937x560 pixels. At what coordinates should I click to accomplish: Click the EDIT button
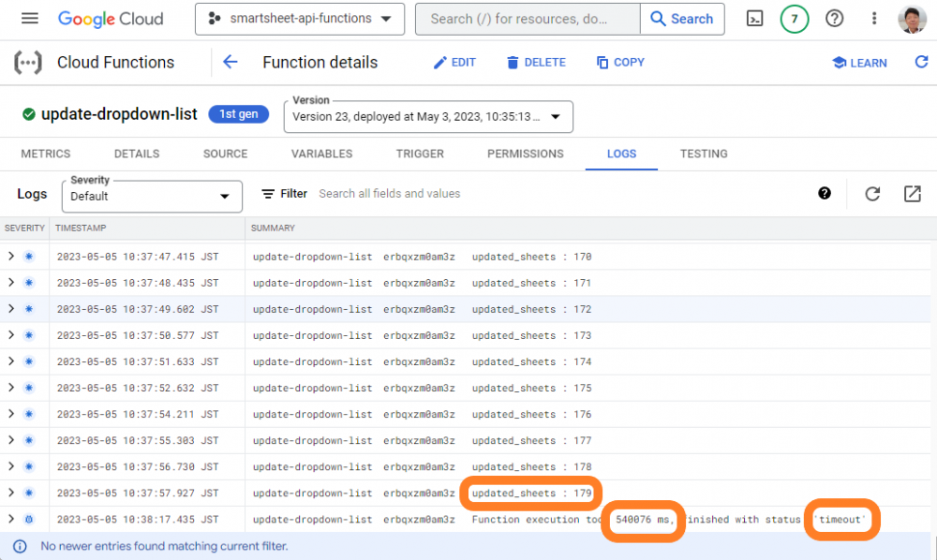(x=454, y=62)
